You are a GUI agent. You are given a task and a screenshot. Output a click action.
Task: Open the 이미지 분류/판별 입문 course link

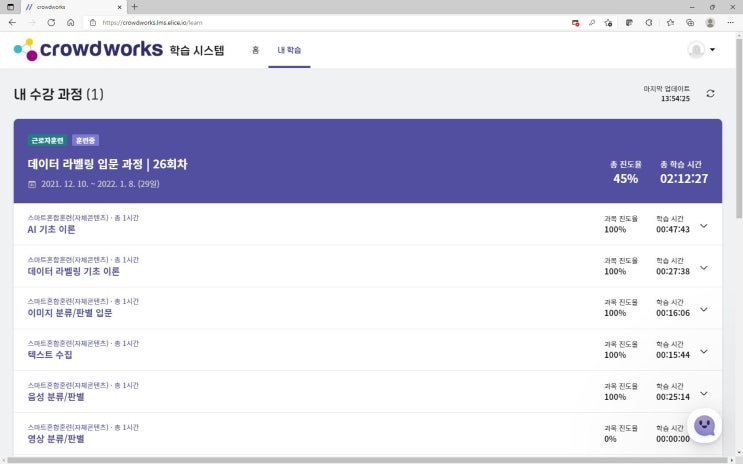pyautogui.click(x=70, y=313)
